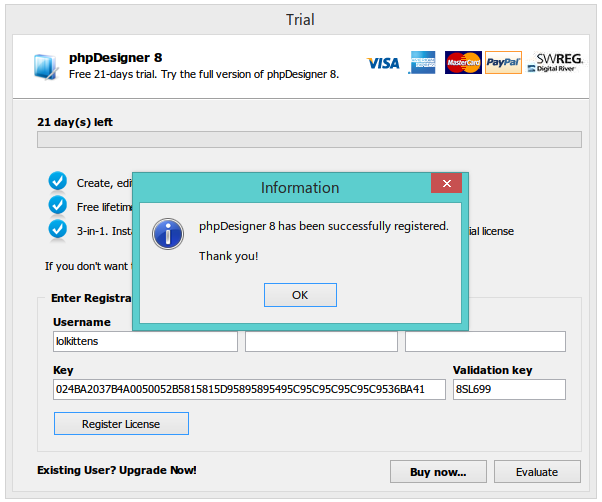This screenshot has height=502, width=602.
Task: Click the MasterCard logo
Action: click(463, 62)
